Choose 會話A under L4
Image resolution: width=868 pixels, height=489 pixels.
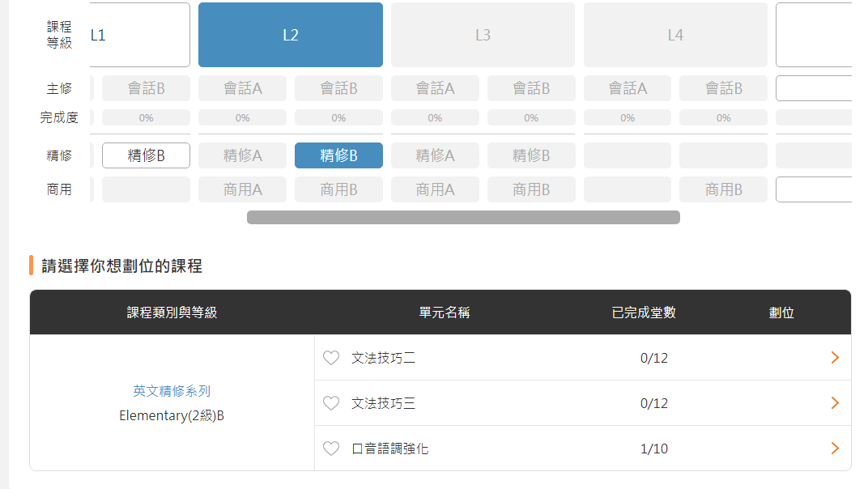pos(628,88)
